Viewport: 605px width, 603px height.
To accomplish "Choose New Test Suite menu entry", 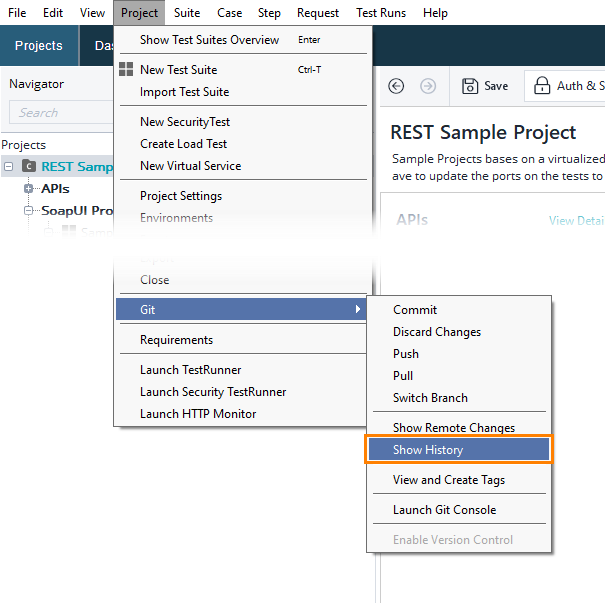I will tap(243, 70).
